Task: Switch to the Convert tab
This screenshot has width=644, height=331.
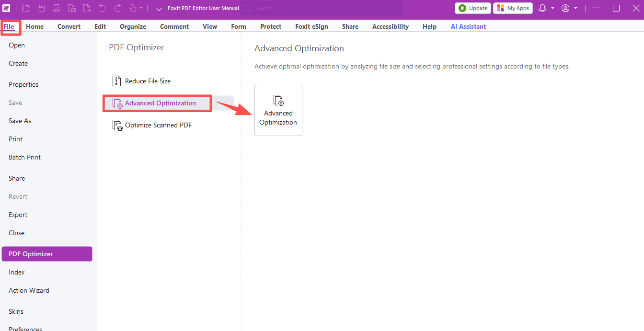Action: point(69,26)
